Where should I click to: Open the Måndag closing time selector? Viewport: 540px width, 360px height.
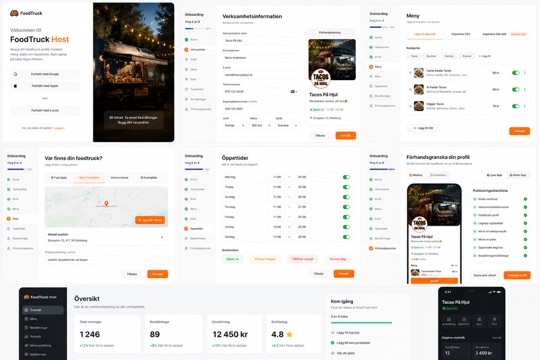(x=302, y=177)
